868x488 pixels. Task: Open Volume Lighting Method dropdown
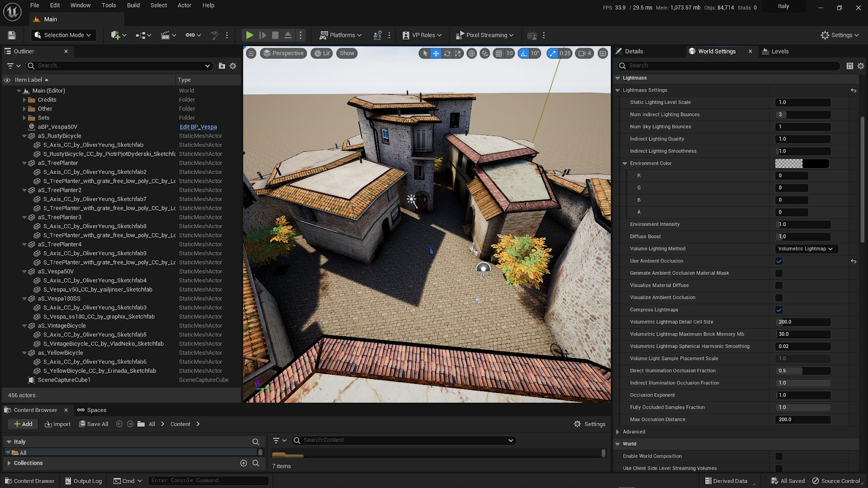click(805, 249)
